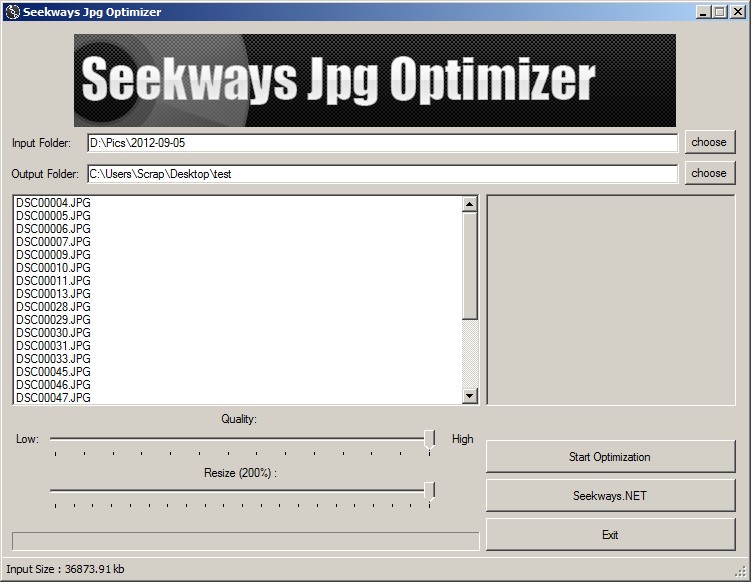Select DSC00033.JPG in file list
Screen dimensions: 751x582
point(53,358)
